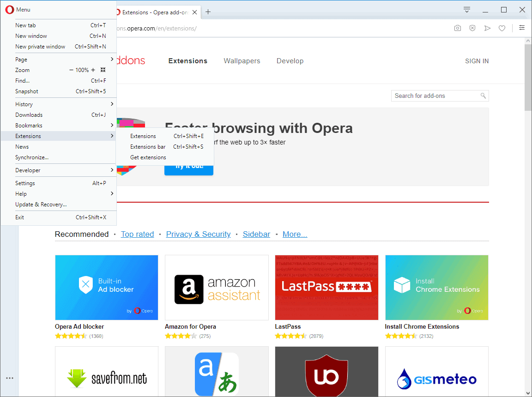Open Opera Ad blocker thumbnail

(107, 288)
